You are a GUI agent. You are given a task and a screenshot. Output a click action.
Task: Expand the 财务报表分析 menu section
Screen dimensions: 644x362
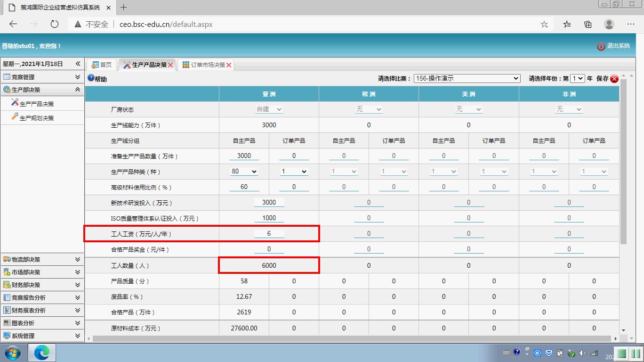coord(42,310)
